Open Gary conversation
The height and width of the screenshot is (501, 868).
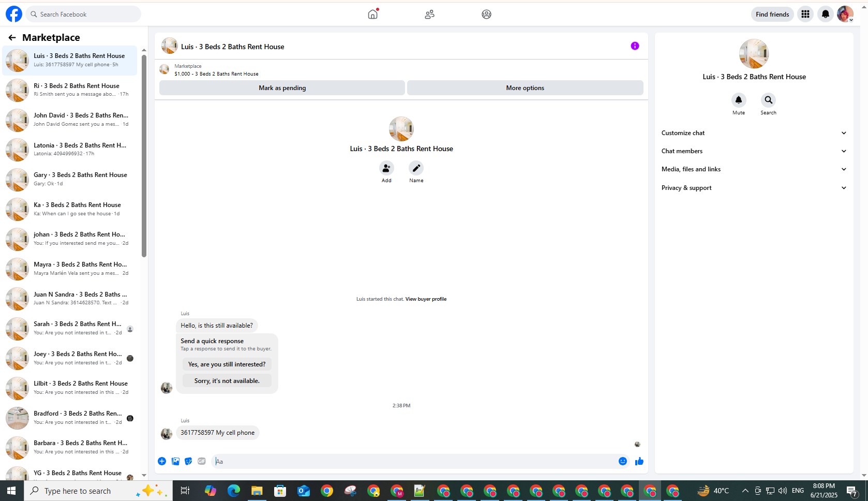click(70, 179)
